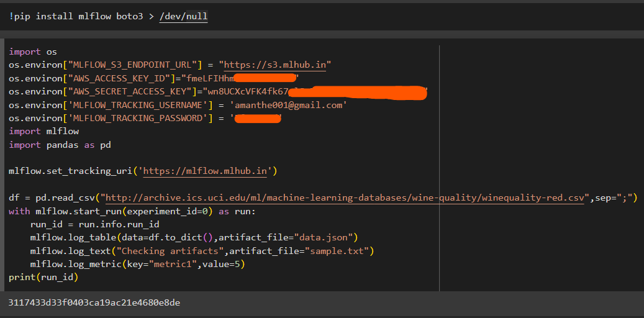Open the https://s3.mlhub.in endpoint link
The width and height of the screenshot is (644, 318).
point(274,65)
